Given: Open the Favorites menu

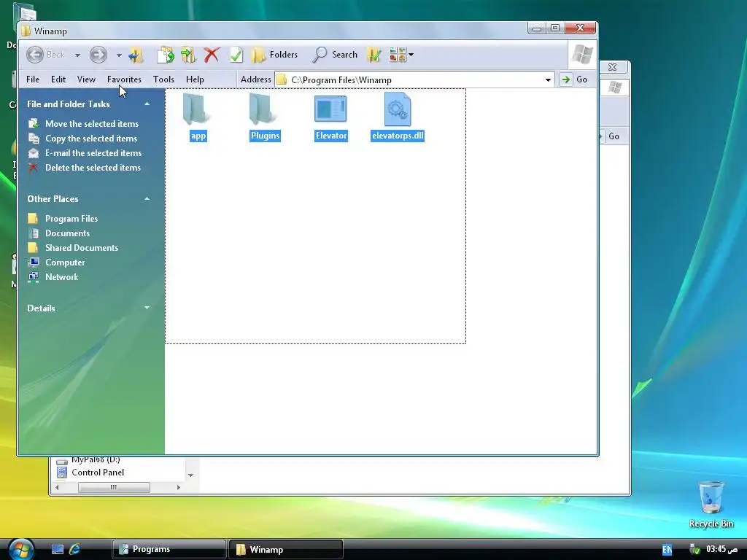Looking at the screenshot, I should pyautogui.click(x=124, y=79).
